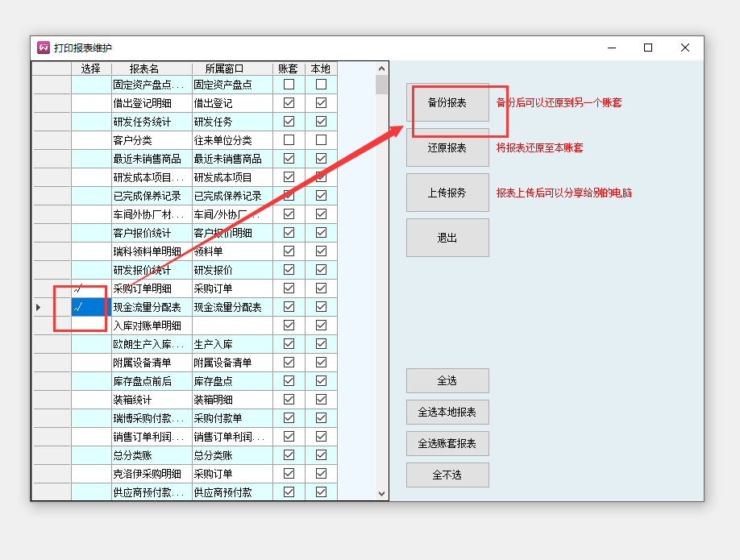Select the 装箱统计 report name cell
This screenshot has width=740, height=560.
coord(152,400)
